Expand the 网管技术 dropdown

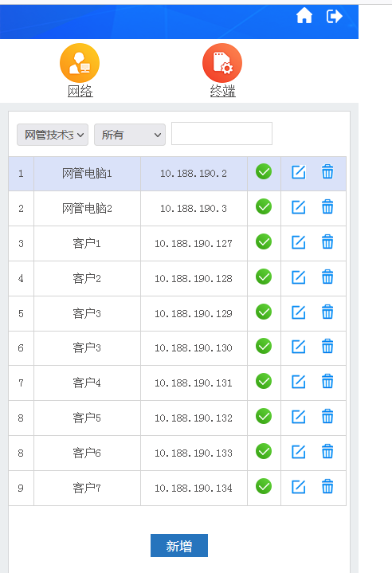(53, 135)
